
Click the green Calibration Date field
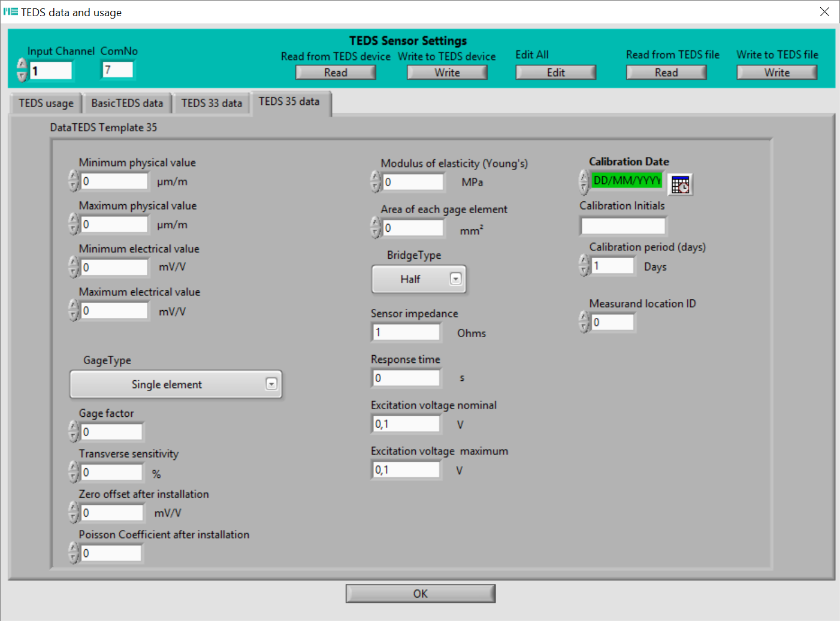pos(627,181)
